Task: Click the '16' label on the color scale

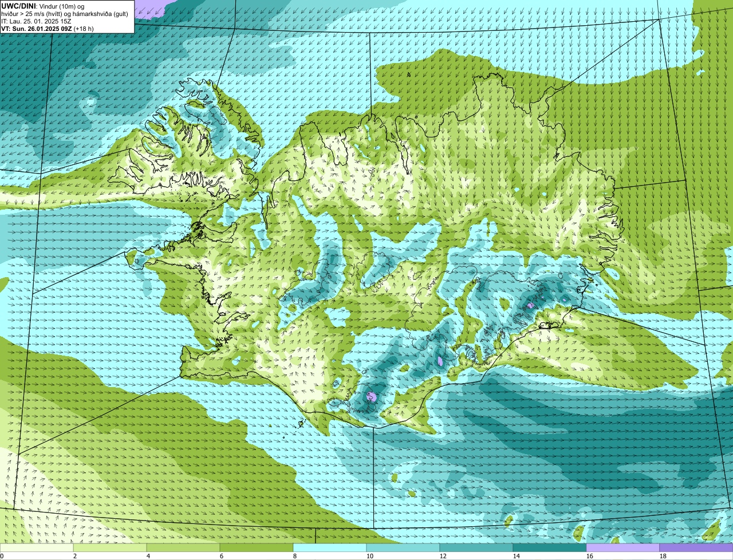Action: (x=590, y=556)
